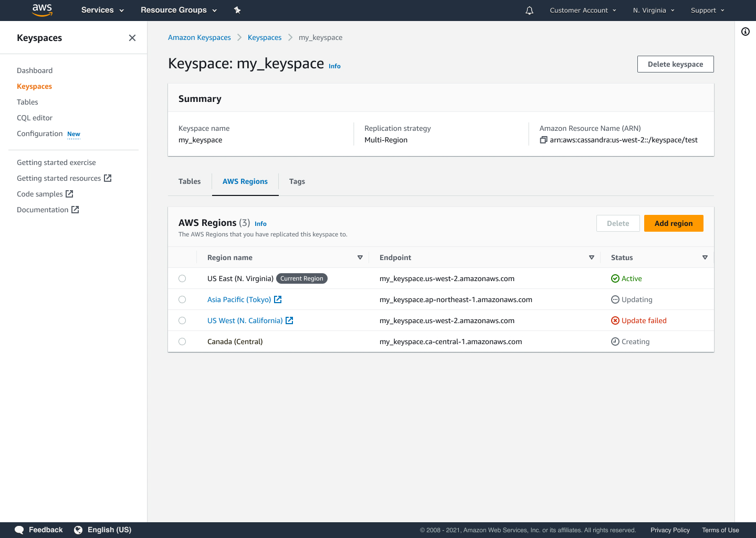756x538 pixels.
Task: Open the pinned favorites icon in navbar
Action: (237, 10)
